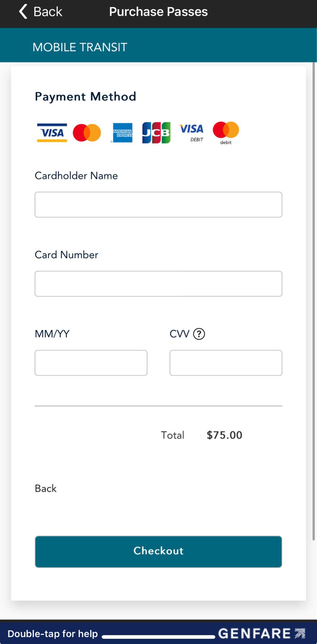Tap the Mastercard credit logo
Viewport: 317px width, 644px height.
click(87, 133)
